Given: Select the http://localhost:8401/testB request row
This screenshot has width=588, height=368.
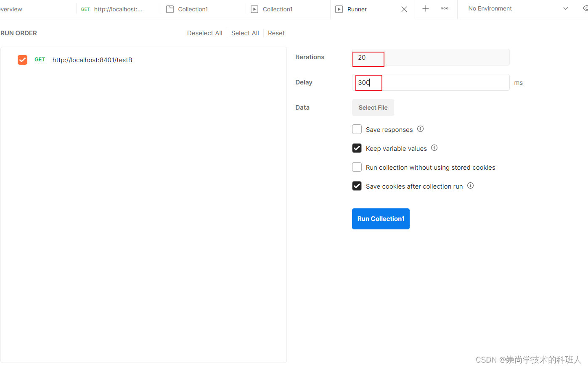Looking at the screenshot, I should tap(143, 60).
